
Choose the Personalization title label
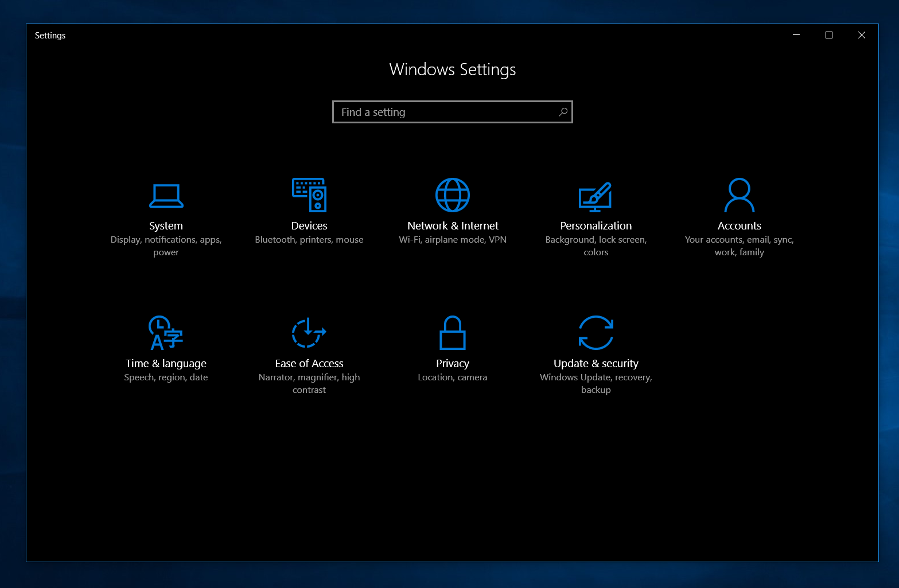tap(596, 226)
